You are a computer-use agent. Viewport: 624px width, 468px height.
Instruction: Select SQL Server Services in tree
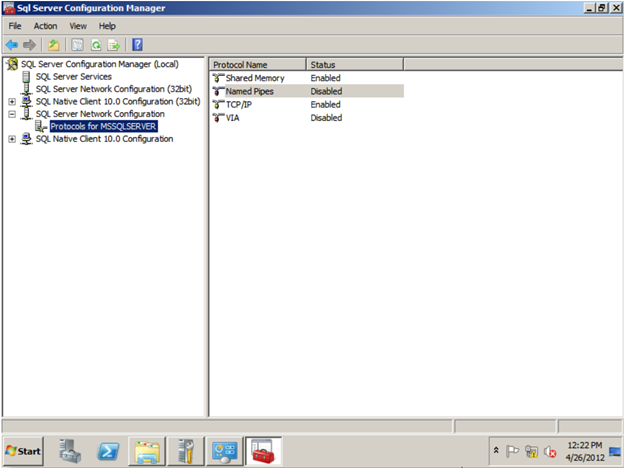[74, 76]
